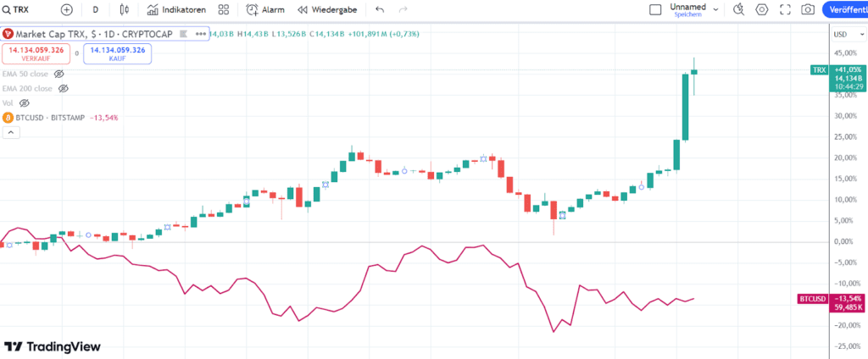The image size is (868, 359).
Task: Toggle visibility of EMA 50 close
Action: (59, 74)
